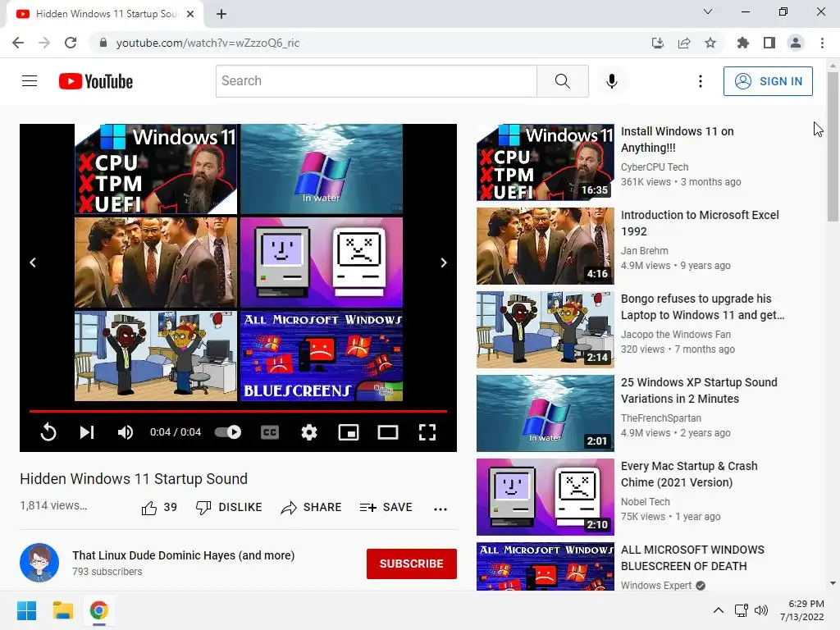The width and height of the screenshot is (840, 630).
Task: Replay the video with the replay icon
Action: [48, 431]
